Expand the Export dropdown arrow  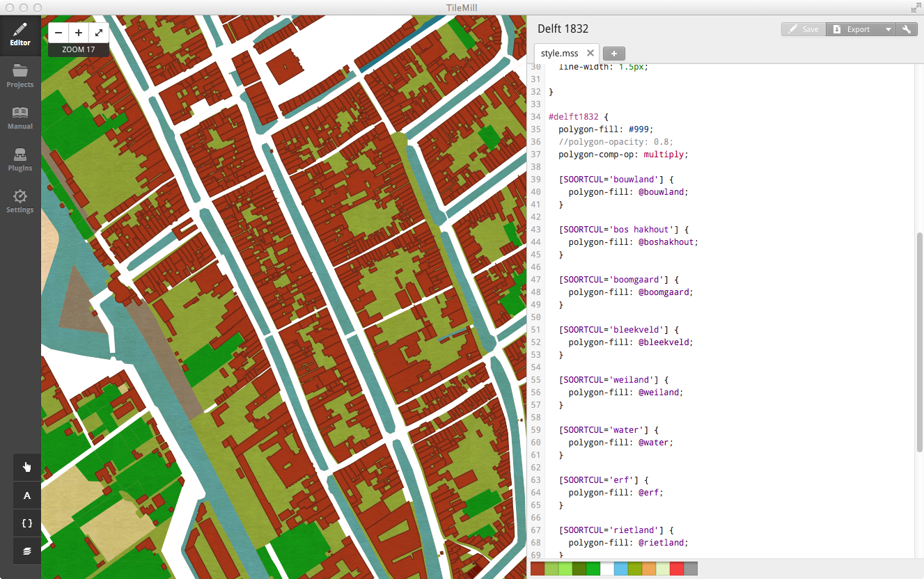(888, 29)
